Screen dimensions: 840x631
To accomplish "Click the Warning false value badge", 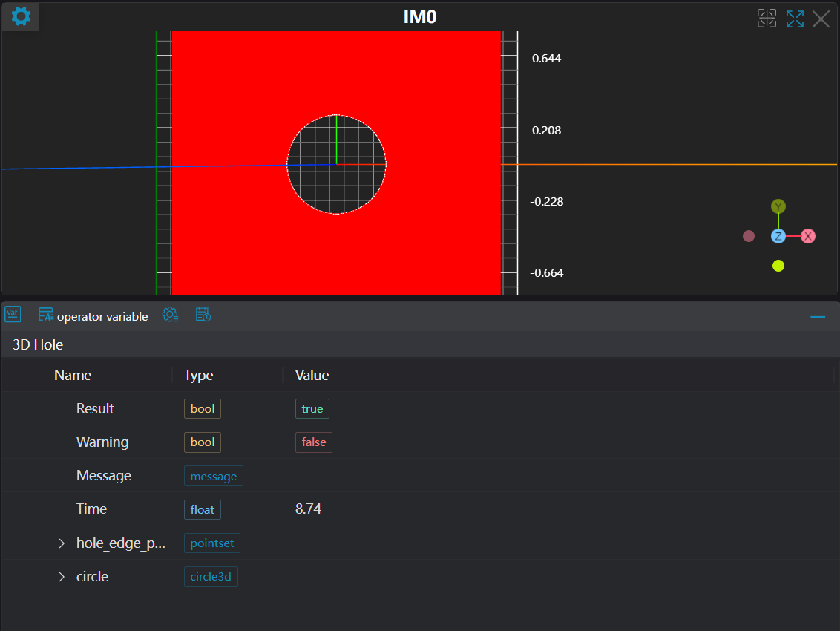I will 313,442.
